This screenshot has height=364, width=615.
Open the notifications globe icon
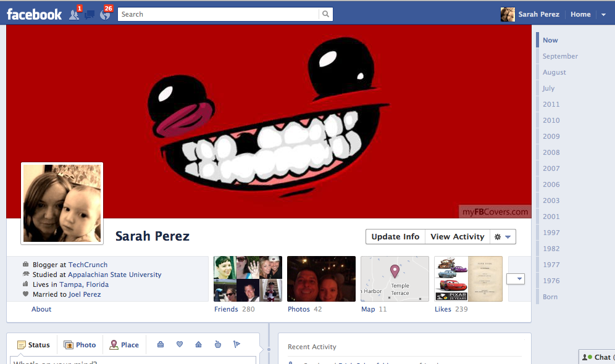pos(105,15)
